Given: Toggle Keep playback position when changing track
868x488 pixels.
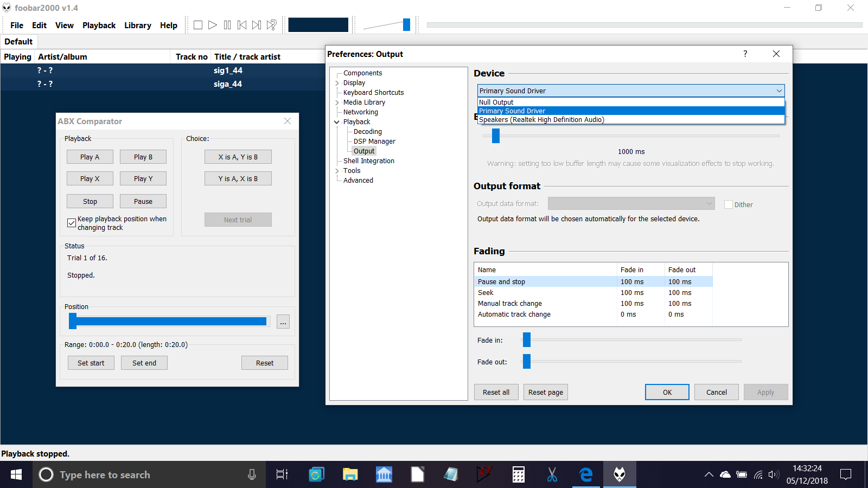Looking at the screenshot, I should tap(72, 223).
